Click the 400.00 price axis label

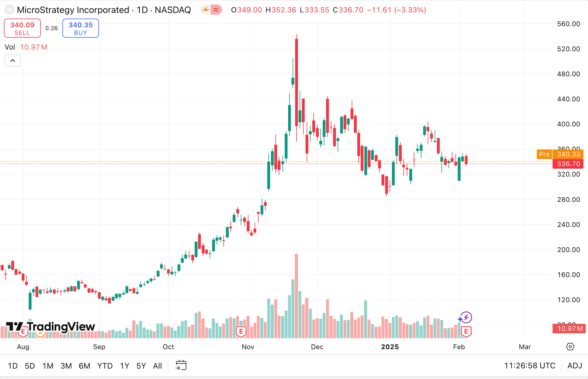click(569, 124)
